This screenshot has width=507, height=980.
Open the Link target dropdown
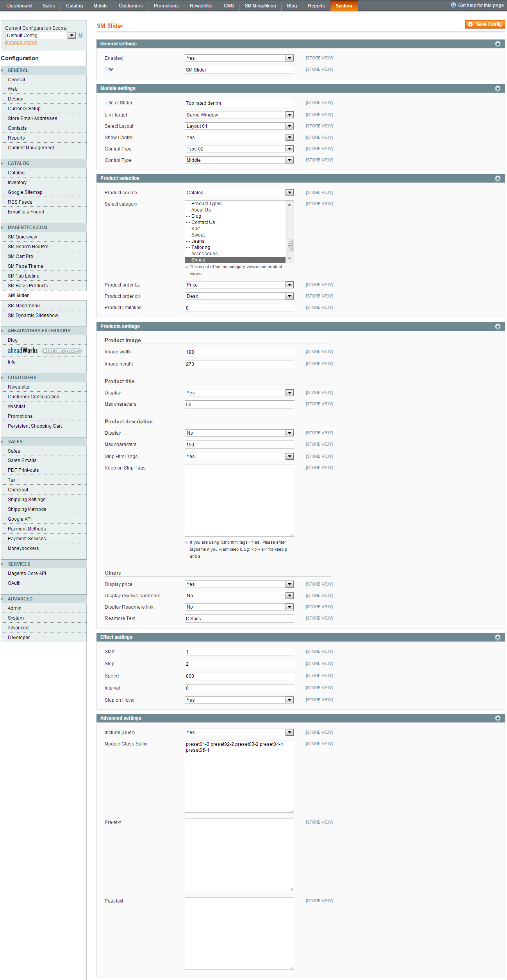(239, 115)
